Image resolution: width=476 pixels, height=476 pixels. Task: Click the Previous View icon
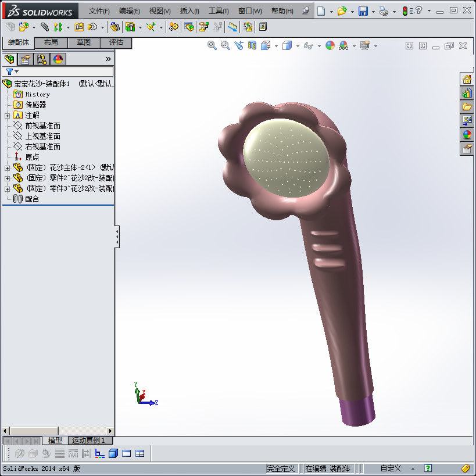pos(239,46)
